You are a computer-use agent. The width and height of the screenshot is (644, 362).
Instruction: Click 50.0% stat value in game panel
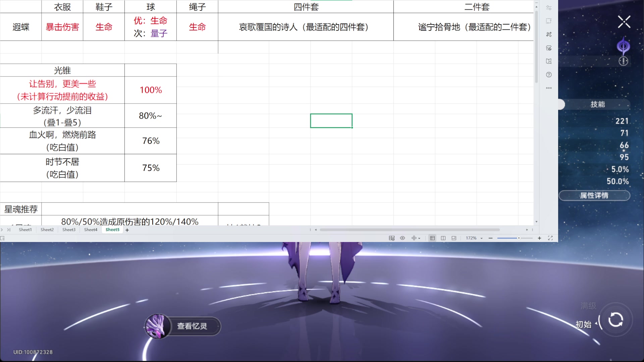pos(618,181)
